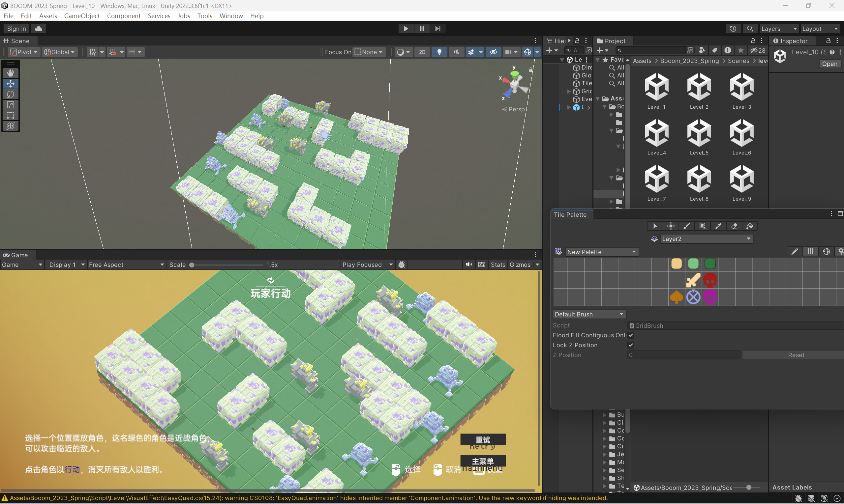Click the Open button in Inspector
This screenshot has height=504, width=844.
point(829,64)
